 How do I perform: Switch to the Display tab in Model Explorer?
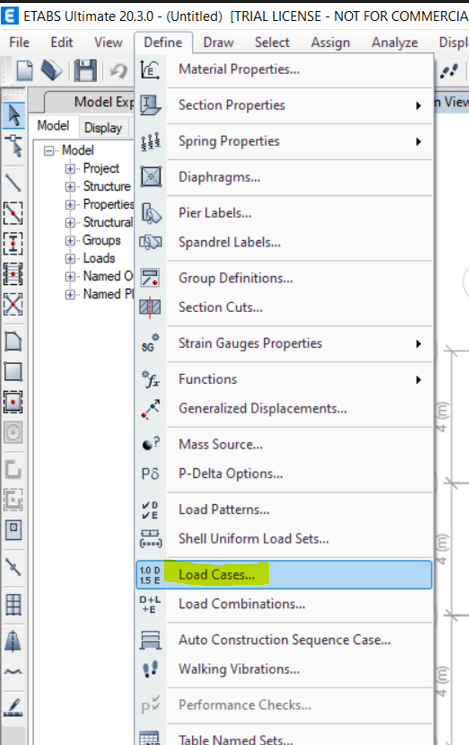pyautogui.click(x=103, y=128)
